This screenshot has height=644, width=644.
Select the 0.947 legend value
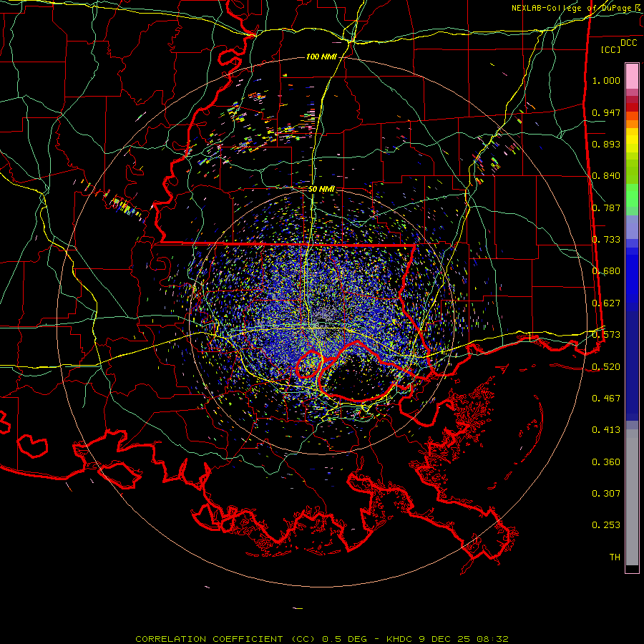(606, 112)
